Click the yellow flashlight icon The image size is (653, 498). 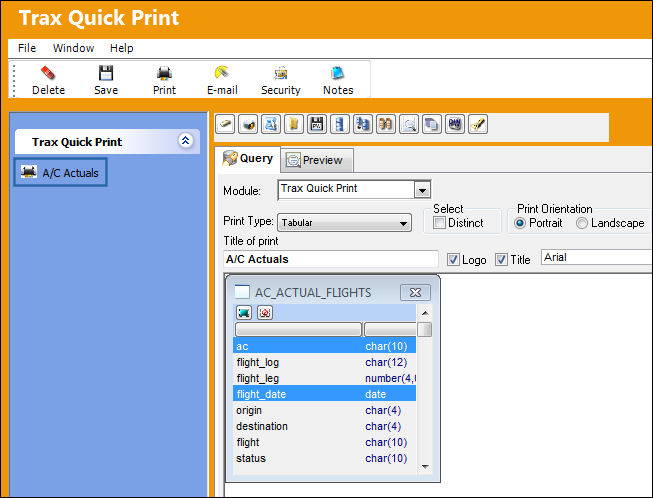point(478,124)
